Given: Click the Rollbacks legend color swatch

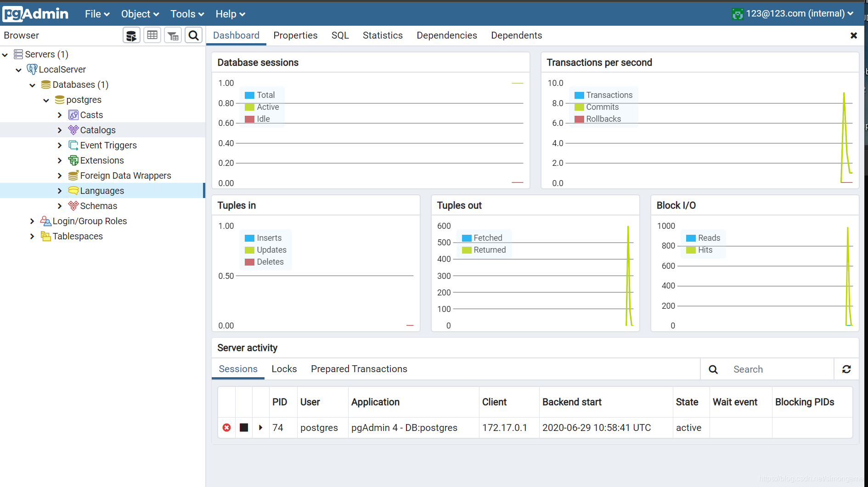Looking at the screenshot, I should pyautogui.click(x=579, y=119).
